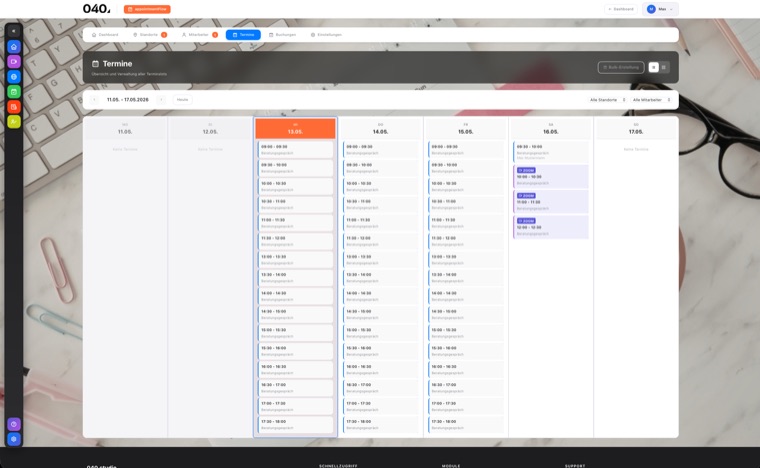Open the orange document sidebar icon

click(14, 107)
